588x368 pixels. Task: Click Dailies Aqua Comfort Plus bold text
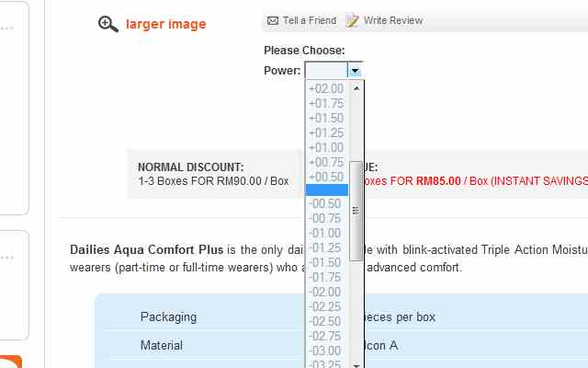pyautogui.click(x=147, y=249)
